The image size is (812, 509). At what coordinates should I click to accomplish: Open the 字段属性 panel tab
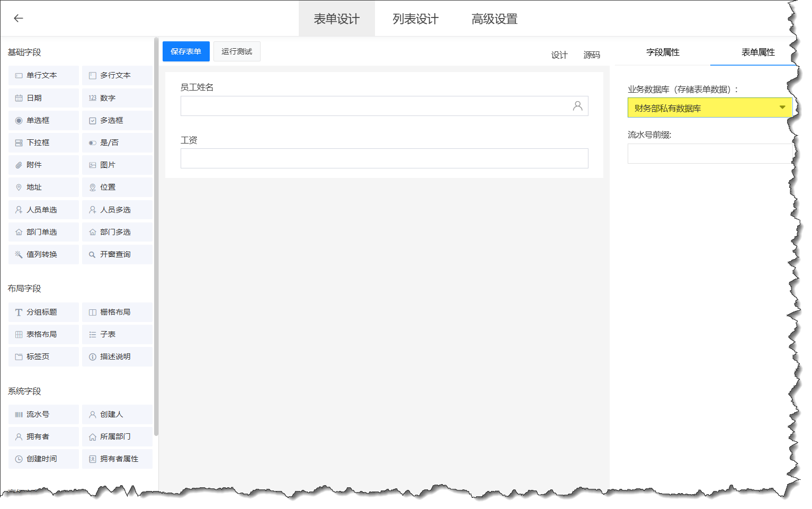pyautogui.click(x=662, y=52)
